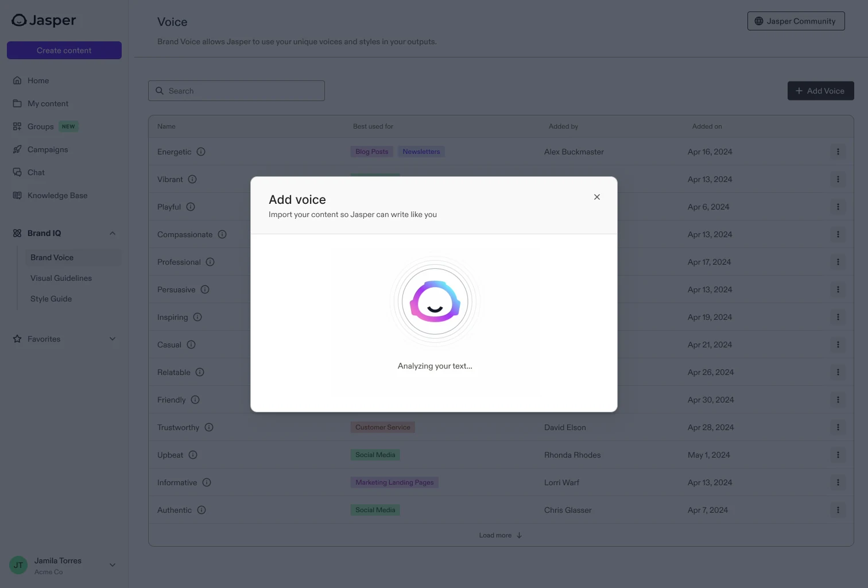Click David Elson in Added by column
The width and height of the screenshot is (868, 588).
(x=565, y=427)
